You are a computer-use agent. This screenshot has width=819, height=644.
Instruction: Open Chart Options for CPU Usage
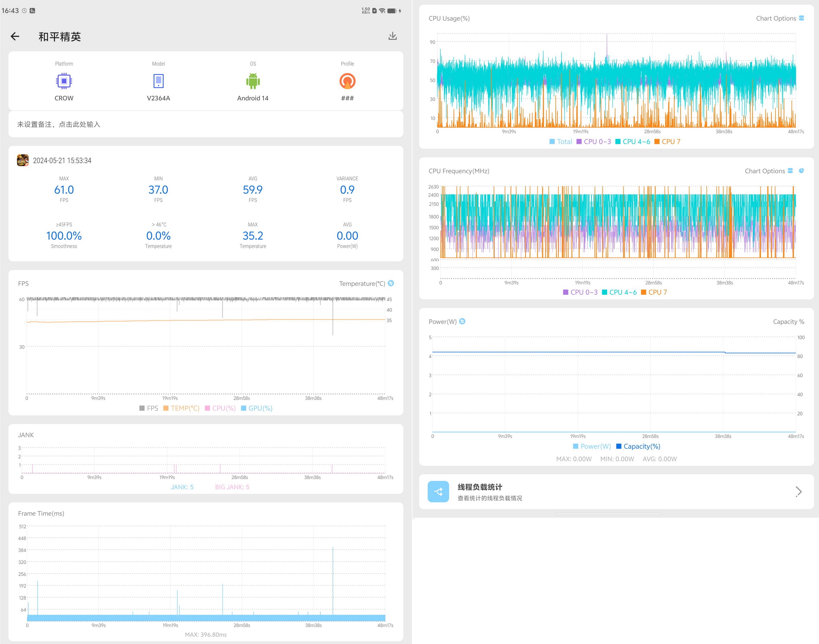(x=780, y=18)
